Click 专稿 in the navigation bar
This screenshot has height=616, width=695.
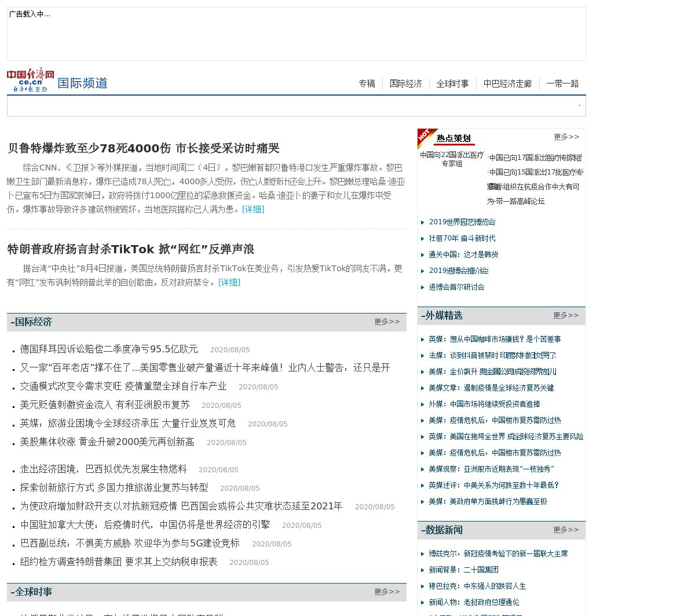(367, 83)
